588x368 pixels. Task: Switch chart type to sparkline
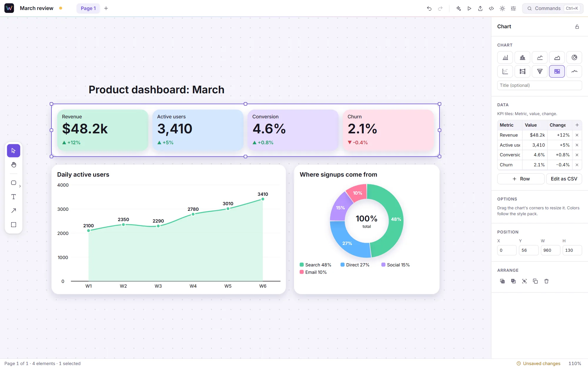(574, 71)
